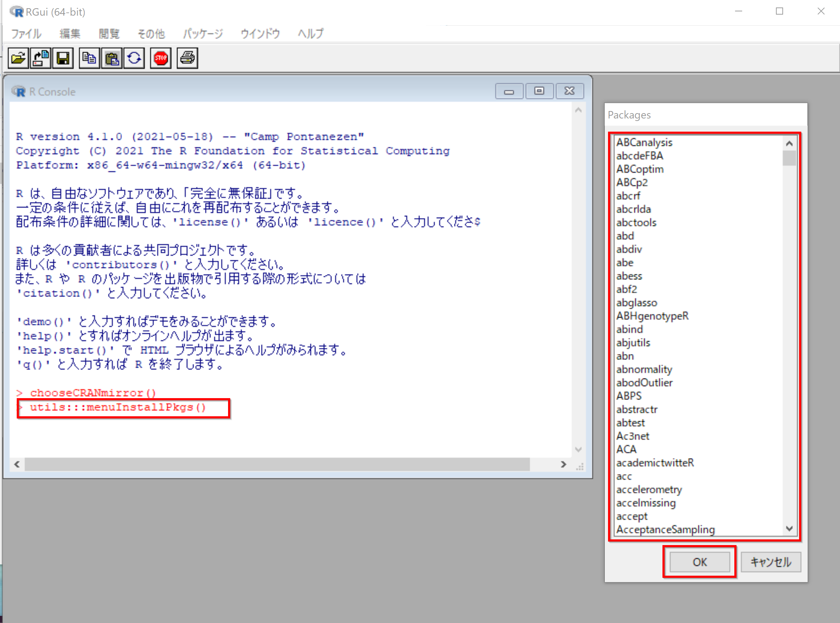This screenshot has width=840, height=623.
Task: Click the Packages list scrollbar thumb
Action: click(x=789, y=158)
